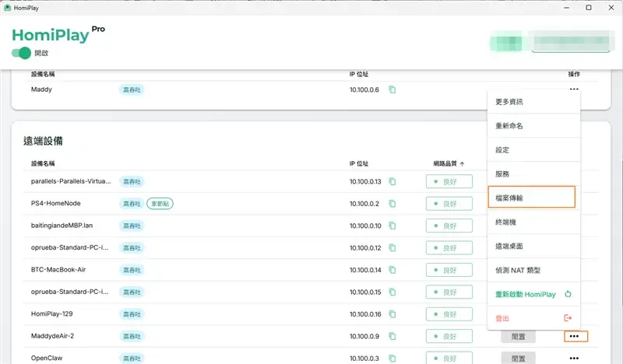Sort by 網路品質 column arrow
This screenshot has width=623, height=364.
462,163
